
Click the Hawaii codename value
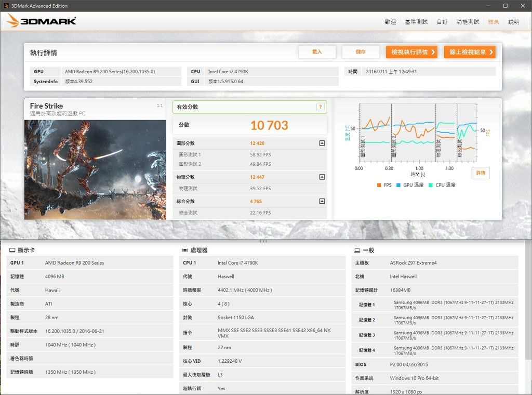tap(52, 290)
